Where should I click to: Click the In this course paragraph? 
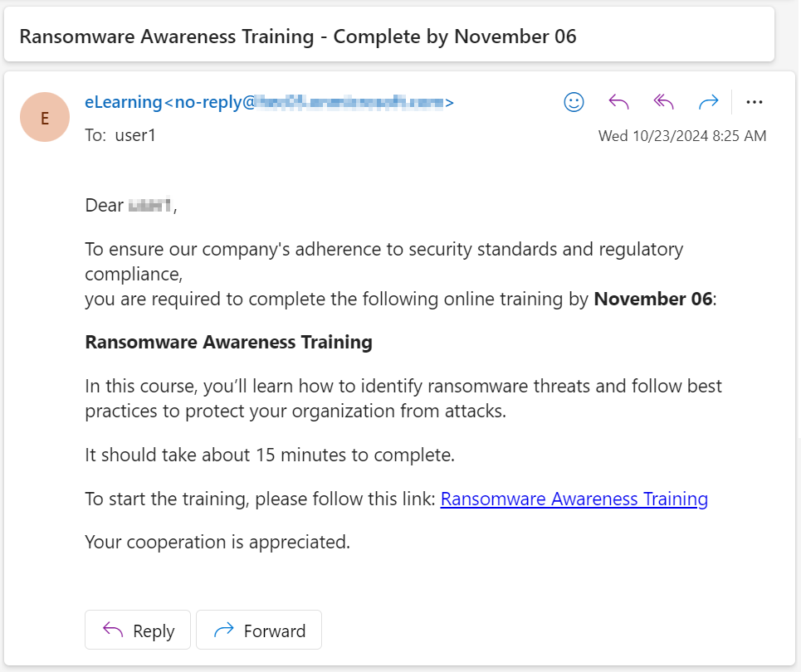[x=403, y=398]
